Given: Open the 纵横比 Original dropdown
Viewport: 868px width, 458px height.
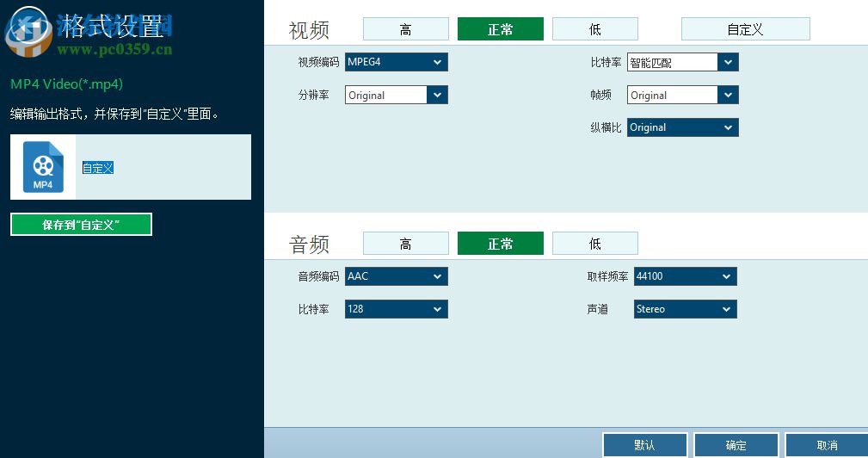Looking at the screenshot, I should coord(682,127).
